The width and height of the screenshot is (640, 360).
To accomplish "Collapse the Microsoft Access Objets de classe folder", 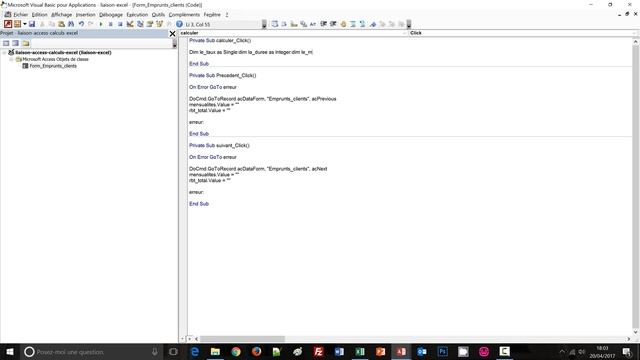I will (11, 59).
